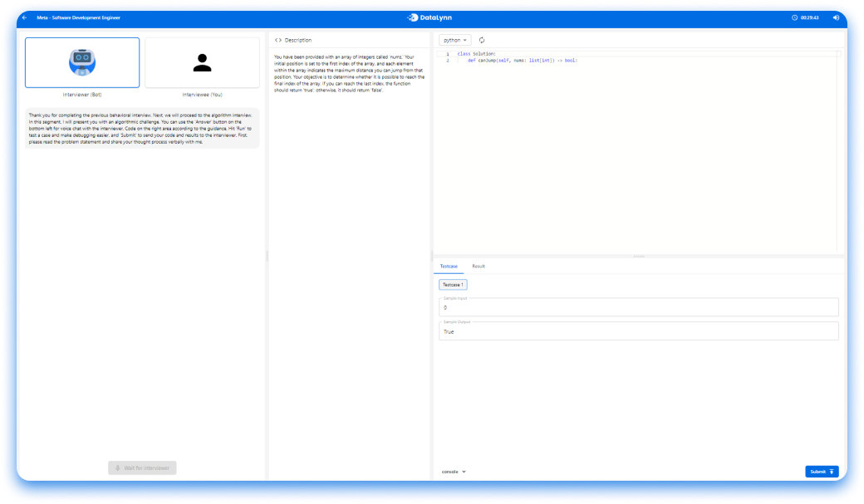The width and height of the screenshot is (864, 504).
Task: Select the Testcase 1 chip
Action: click(454, 285)
